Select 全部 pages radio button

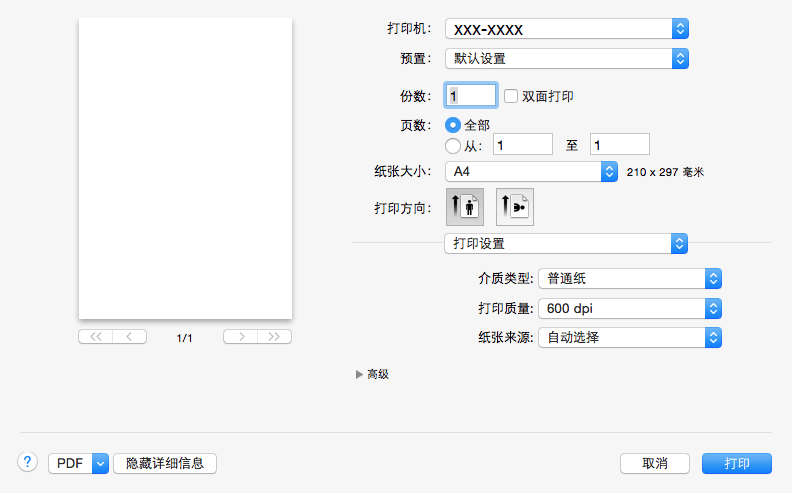coord(453,125)
